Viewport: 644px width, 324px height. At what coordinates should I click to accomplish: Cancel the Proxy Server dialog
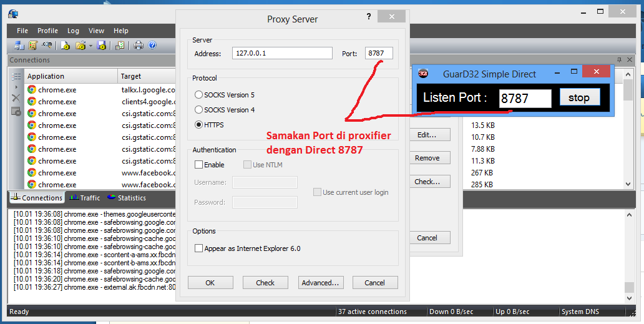(374, 283)
